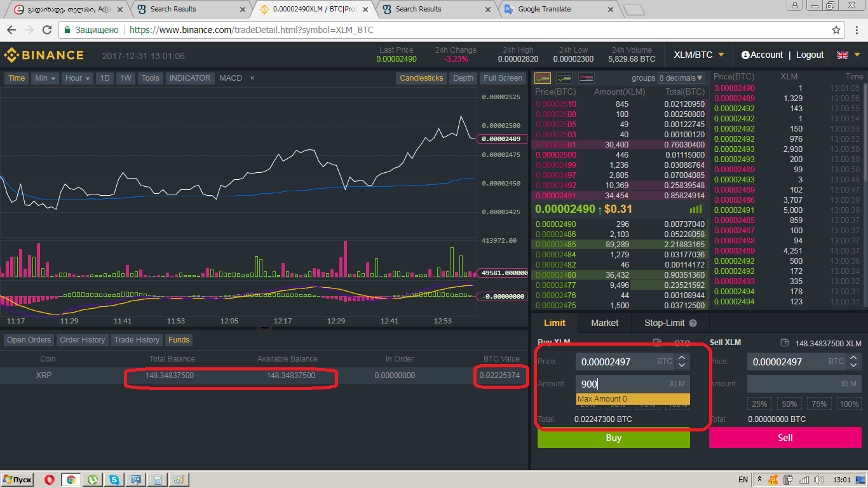Viewport: 868px width, 488px height.
Task: Click the Binance logo
Action: 44,55
